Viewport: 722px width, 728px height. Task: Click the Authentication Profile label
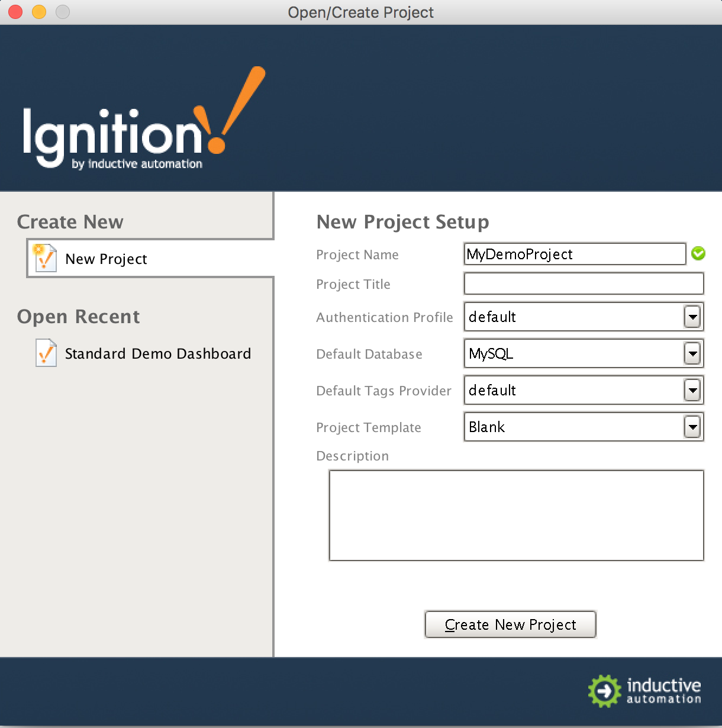pos(385,318)
